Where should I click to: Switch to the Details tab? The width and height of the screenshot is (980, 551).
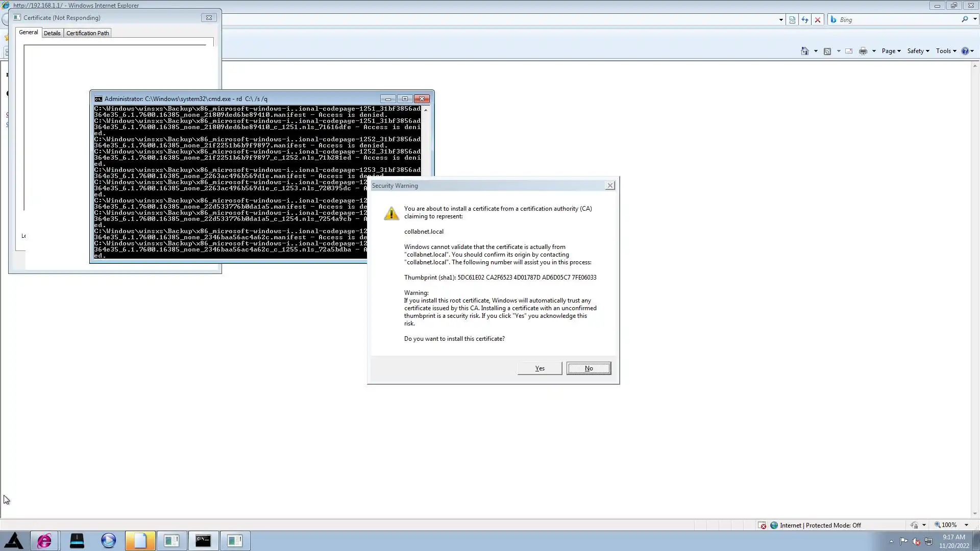52,33
